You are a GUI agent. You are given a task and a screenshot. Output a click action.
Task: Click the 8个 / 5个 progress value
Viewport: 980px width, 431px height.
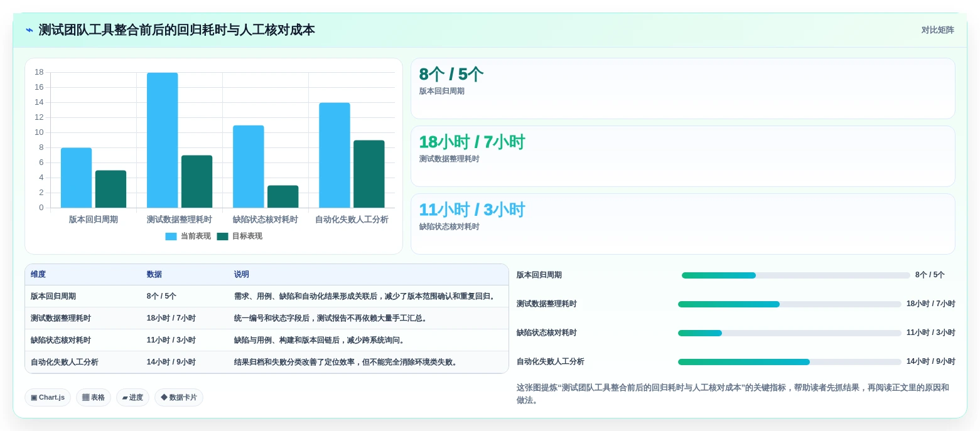click(x=930, y=275)
